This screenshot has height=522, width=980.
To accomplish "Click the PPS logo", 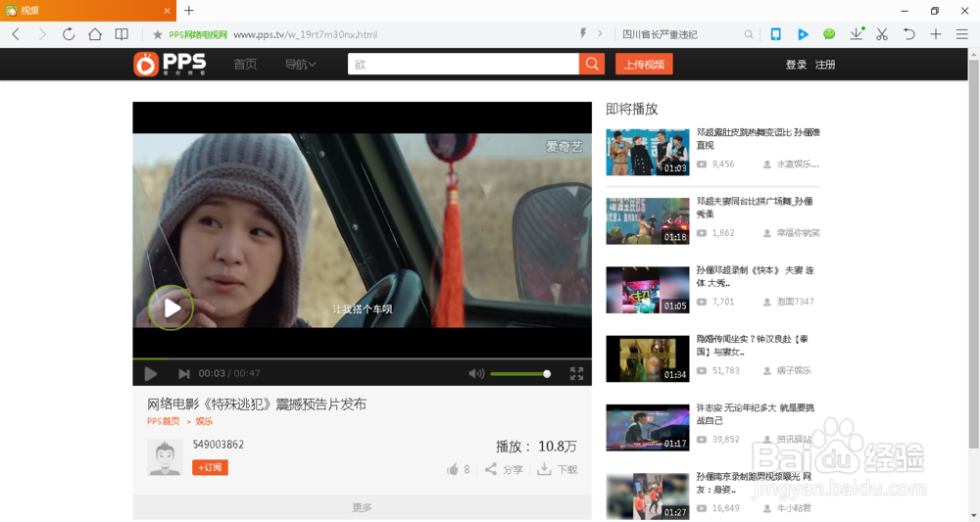I will coord(170,64).
